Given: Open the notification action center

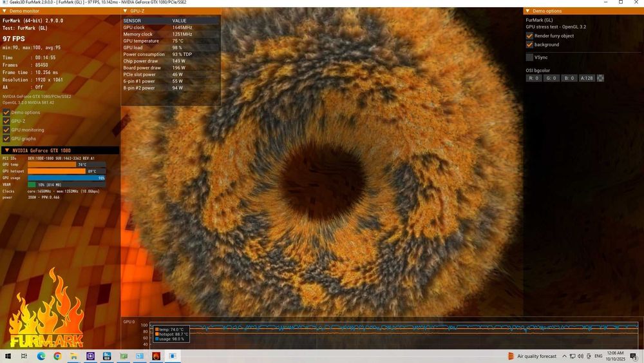Looking at the screenshot, I should click(634, 356).
